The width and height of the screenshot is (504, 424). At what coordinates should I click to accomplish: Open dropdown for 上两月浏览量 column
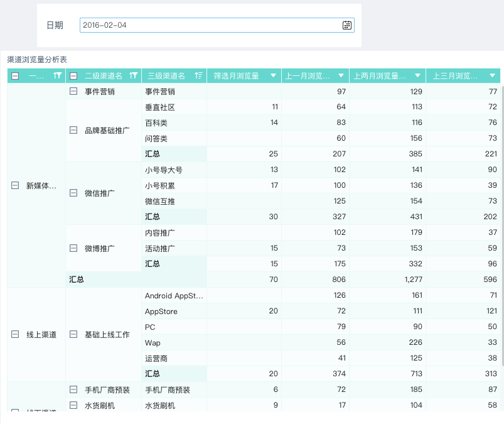[x=417, y=75]
